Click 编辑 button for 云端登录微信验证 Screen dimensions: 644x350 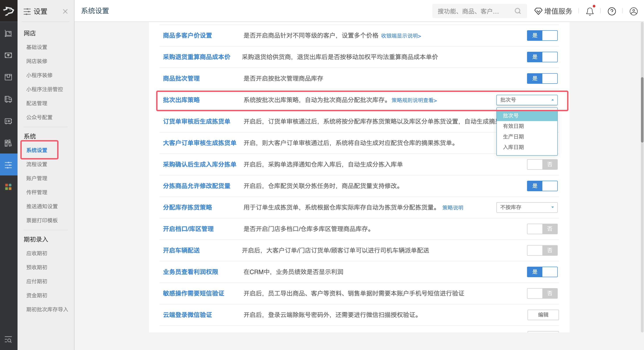point(543,315)
